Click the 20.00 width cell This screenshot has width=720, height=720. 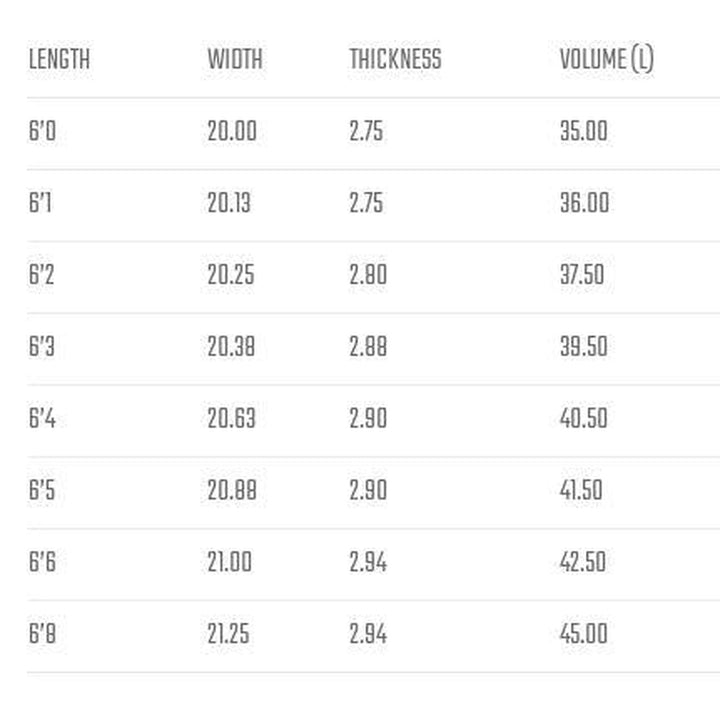(232, 131)
